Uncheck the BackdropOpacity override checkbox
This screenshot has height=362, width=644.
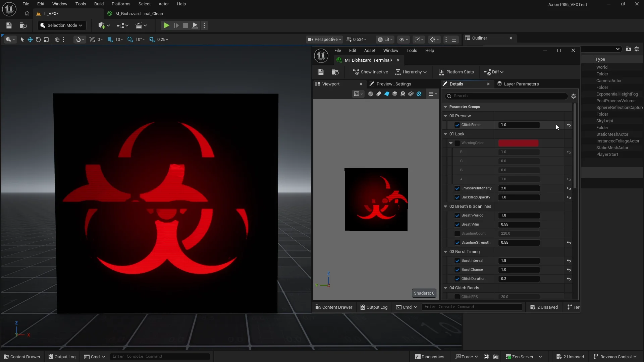(x=457, y=197)
